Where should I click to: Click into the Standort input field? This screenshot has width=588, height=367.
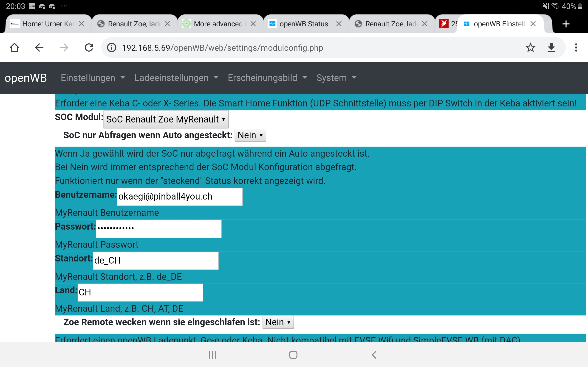[x=155, y=260]
